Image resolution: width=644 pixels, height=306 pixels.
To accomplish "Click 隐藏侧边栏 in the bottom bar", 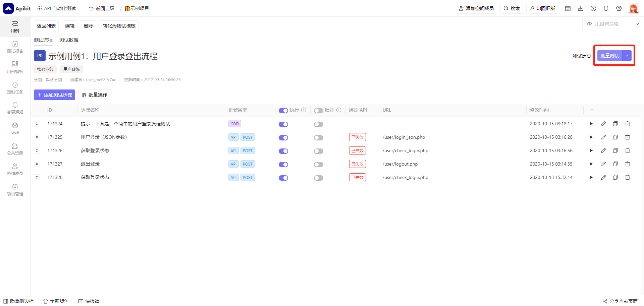I will [x=18, y=301].
